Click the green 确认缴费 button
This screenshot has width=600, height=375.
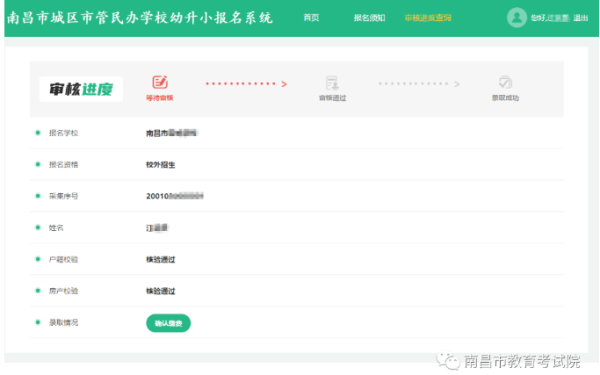[168, 323]
